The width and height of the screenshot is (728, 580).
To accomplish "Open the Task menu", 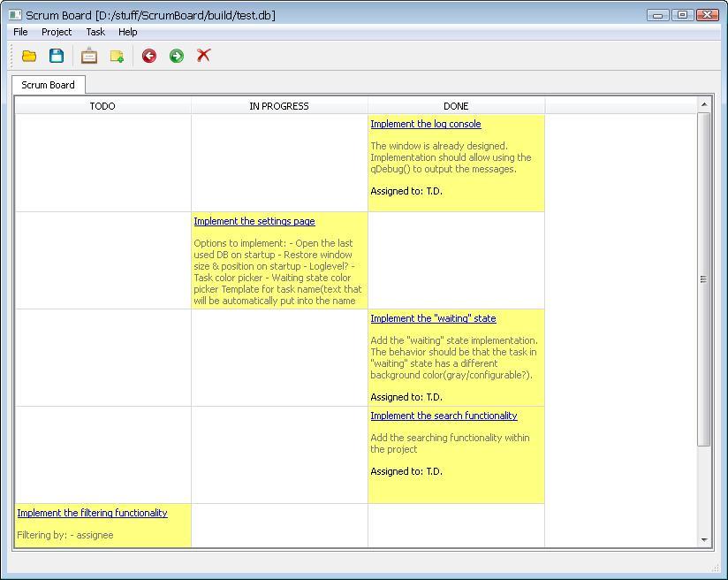I will 95,32.
